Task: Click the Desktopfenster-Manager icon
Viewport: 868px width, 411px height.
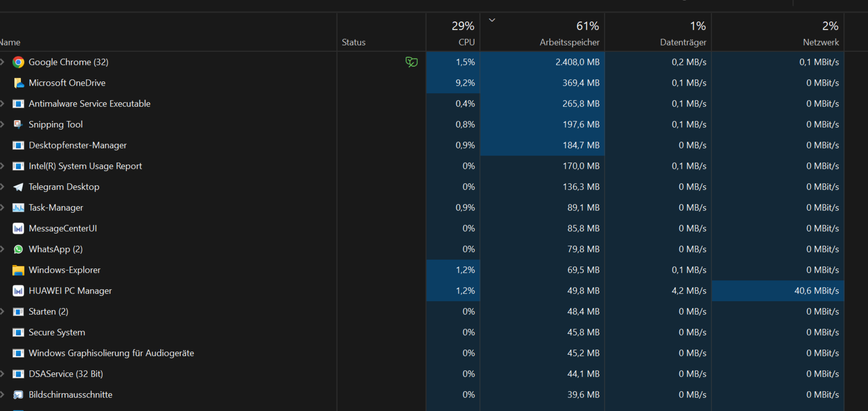Action: tap(18, 145)
